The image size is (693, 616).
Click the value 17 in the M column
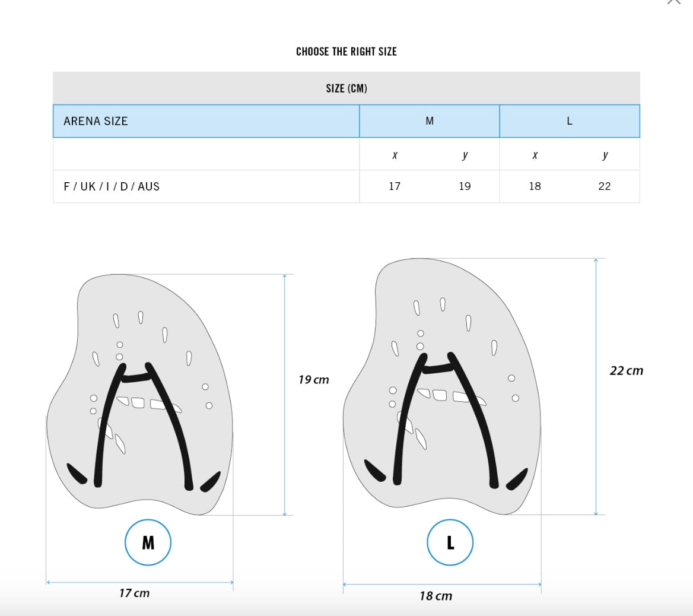[395, 186]
